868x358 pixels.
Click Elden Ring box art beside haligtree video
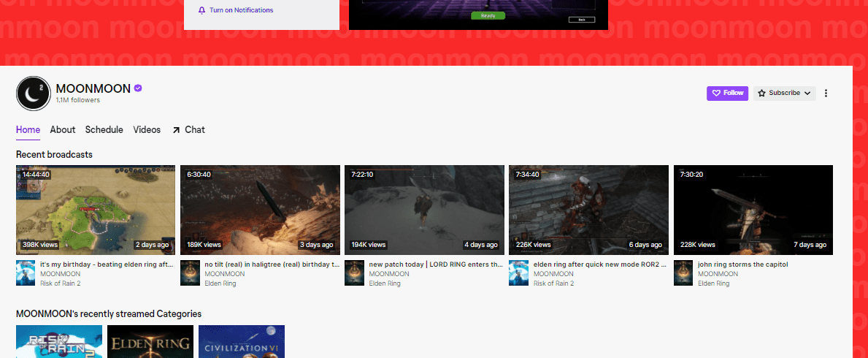(190, 273)
